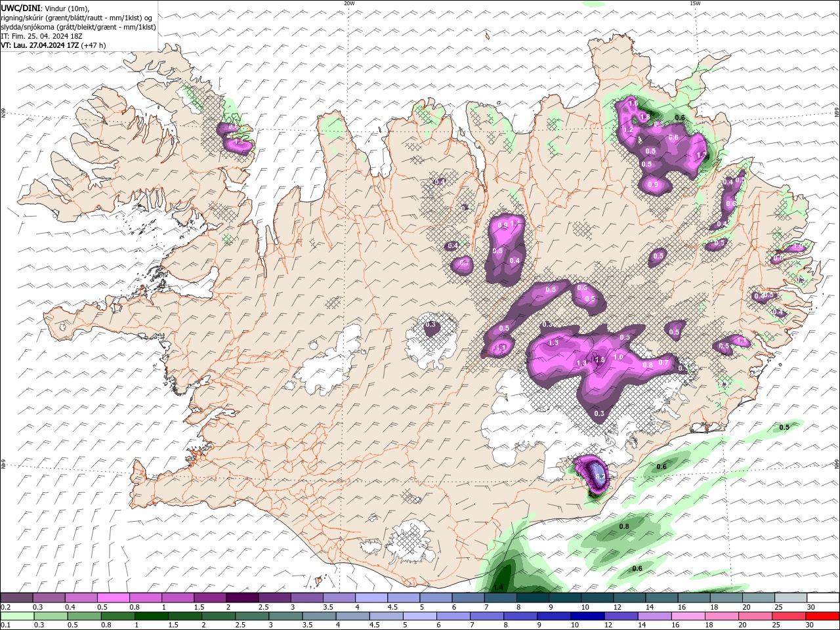Pick the pale grey top-row swatch between 25 and 30
The image size is (840, 630).
pyautogui.click(x=790, y=597)
